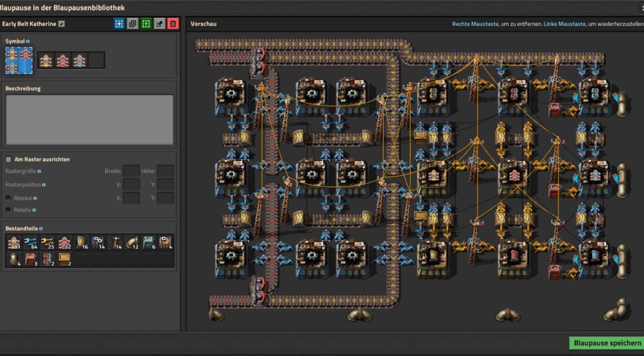Viewport: 644px width, 356px height.
Task: Click the Vorschau preview heading
Action: pyautogui.click(x=203, y=24)
